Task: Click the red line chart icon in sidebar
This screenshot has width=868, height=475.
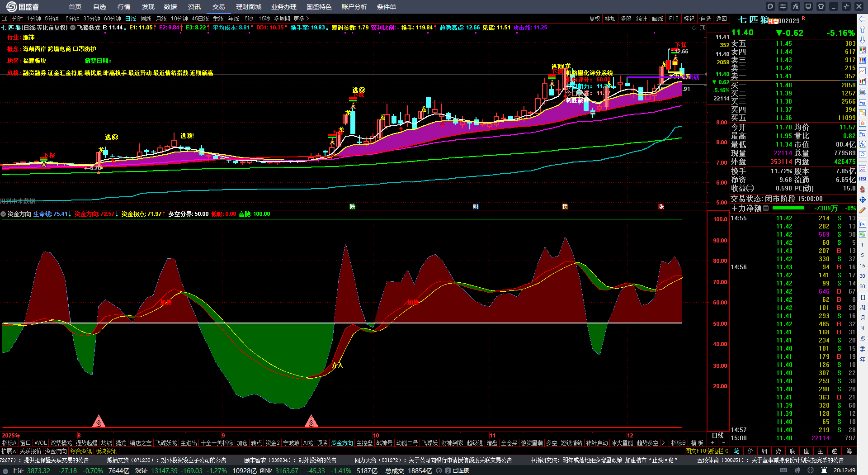Action: coord(863,71)
